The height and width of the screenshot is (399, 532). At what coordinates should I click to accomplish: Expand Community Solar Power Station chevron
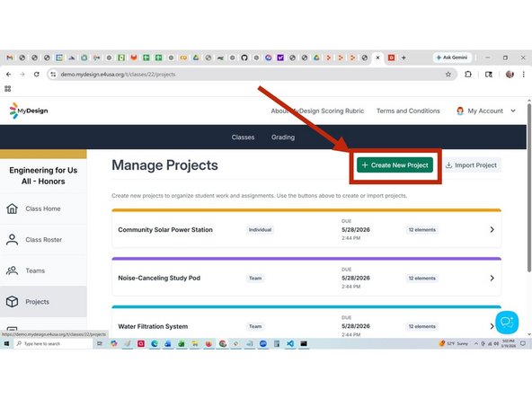pyautogui.click(x=492, y=230)
